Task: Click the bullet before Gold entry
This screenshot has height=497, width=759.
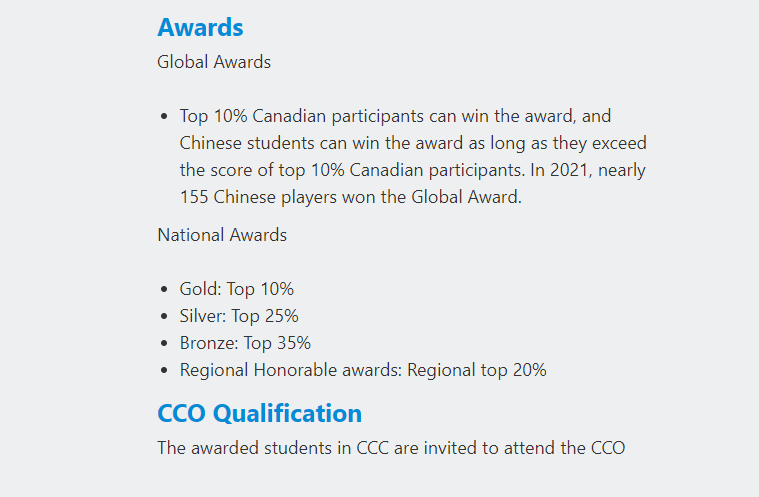Action: click(164, 289)
